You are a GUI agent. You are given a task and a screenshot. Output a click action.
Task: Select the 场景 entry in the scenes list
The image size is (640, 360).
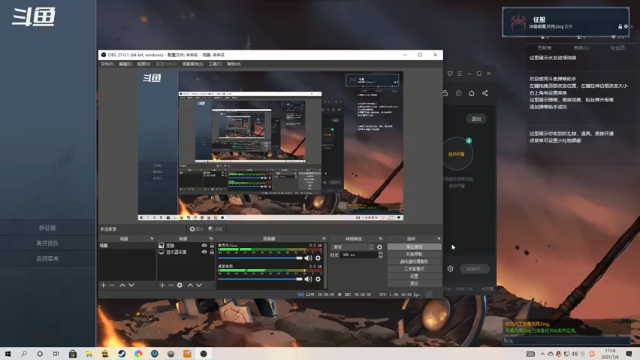pos(127,245)
